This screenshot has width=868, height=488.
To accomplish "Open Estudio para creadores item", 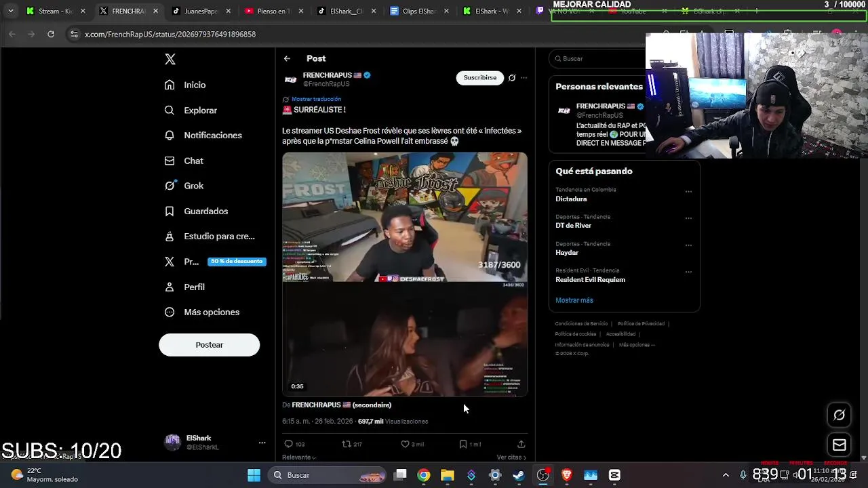I will 210,236.
